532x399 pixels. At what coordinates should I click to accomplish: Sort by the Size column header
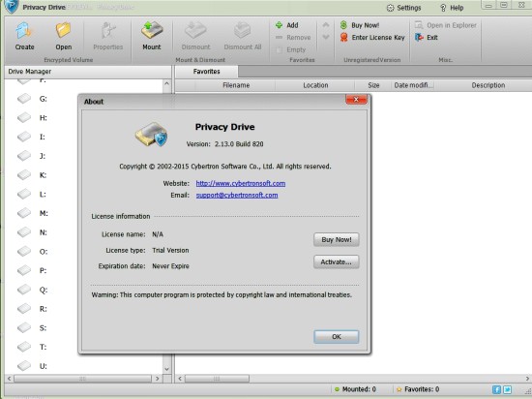(x=373, y=85)
